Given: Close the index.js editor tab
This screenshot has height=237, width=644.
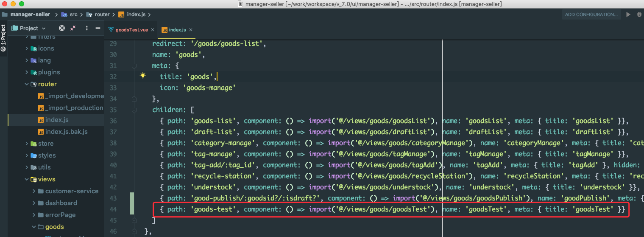Looking at the screenshot, I should pyautogui.click(x=191, y=30).
